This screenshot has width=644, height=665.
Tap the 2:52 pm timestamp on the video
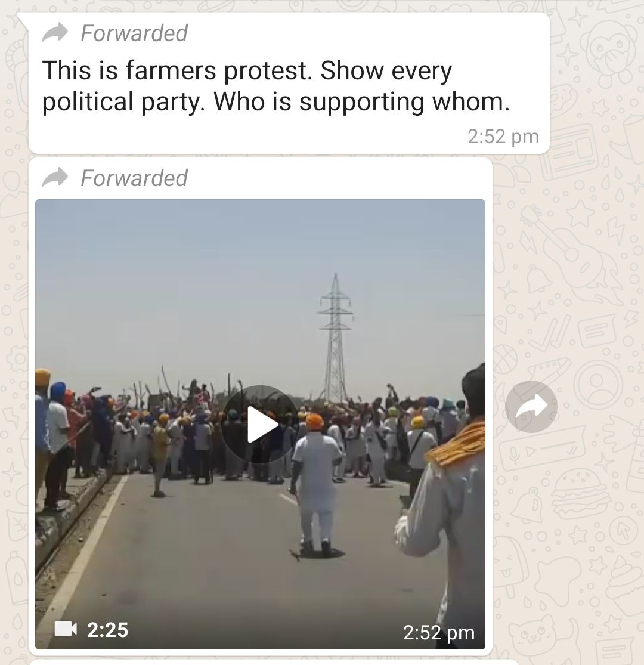(439, 632)
